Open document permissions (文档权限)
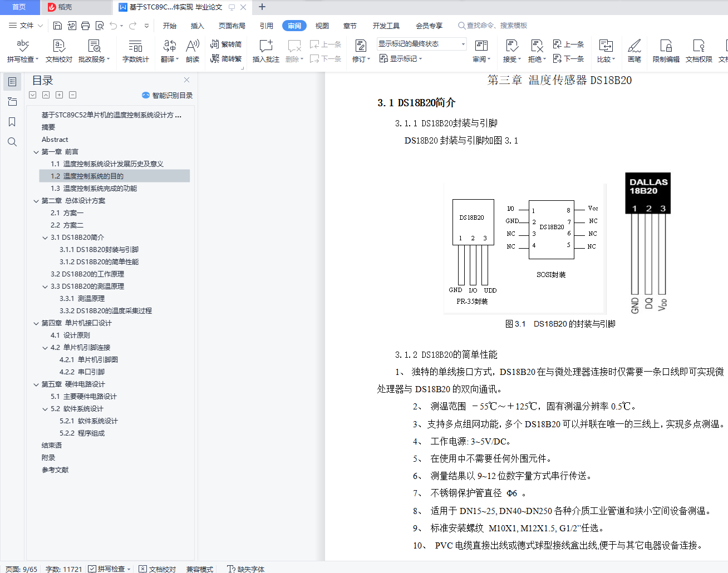Image resolution: width=728 pixels, height=573 pixels. click(699, 50)
